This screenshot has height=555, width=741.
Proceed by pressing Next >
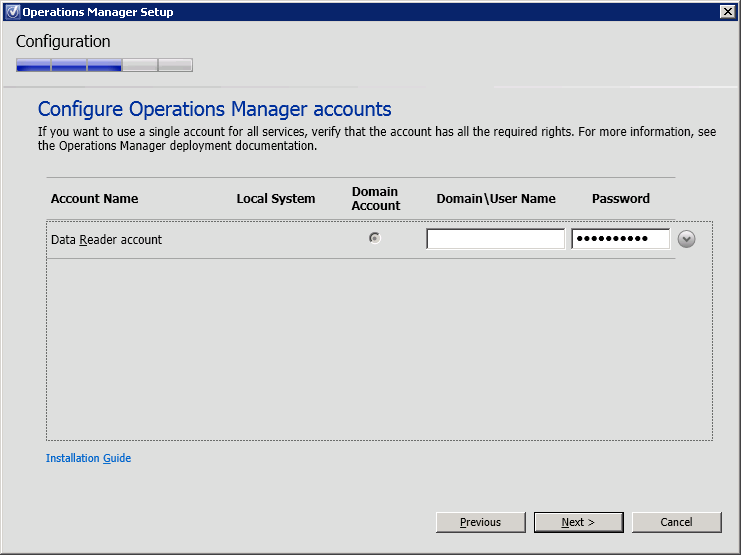[x=578, y=522]
